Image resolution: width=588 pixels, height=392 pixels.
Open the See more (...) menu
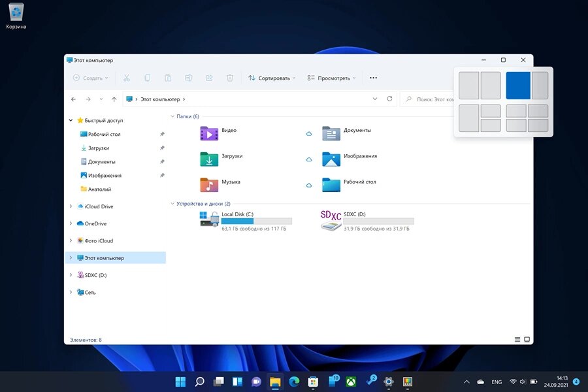(373, 78)
